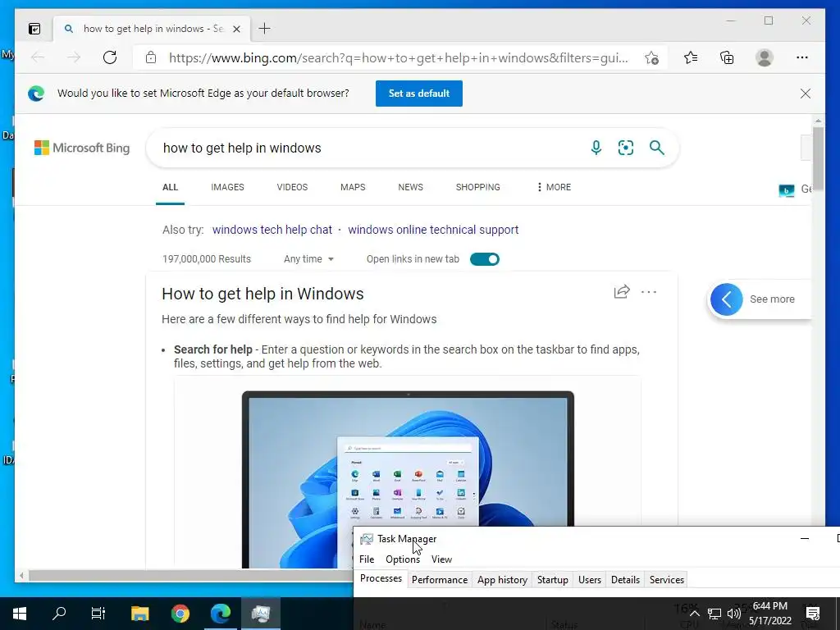Open Task Manager Options menu
This screenshot has height=630, width=840.
pos(403,559)
